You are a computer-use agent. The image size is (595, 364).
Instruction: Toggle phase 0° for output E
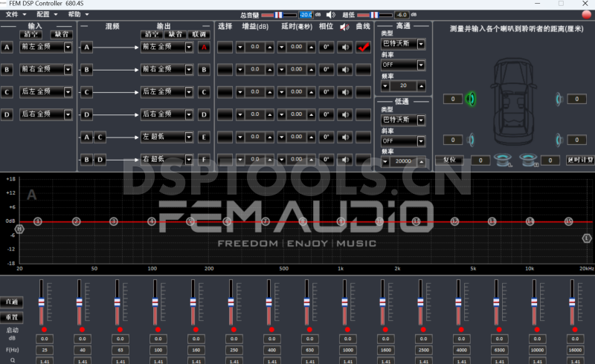point(326,137)
